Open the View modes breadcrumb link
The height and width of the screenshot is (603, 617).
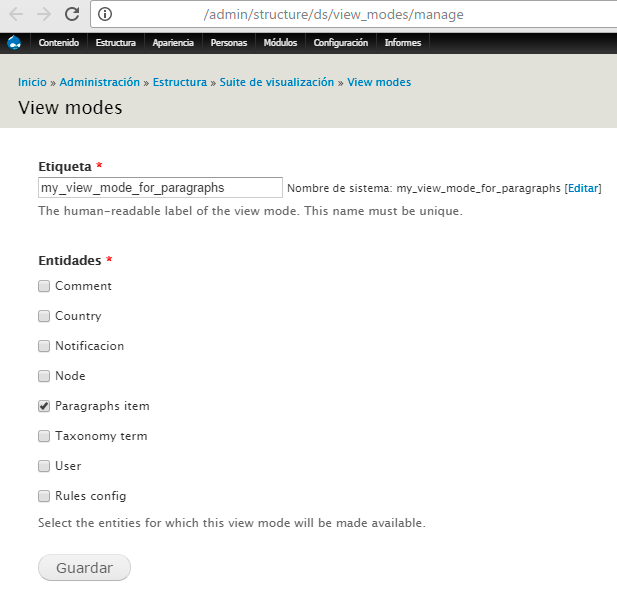tap(379, 82)
